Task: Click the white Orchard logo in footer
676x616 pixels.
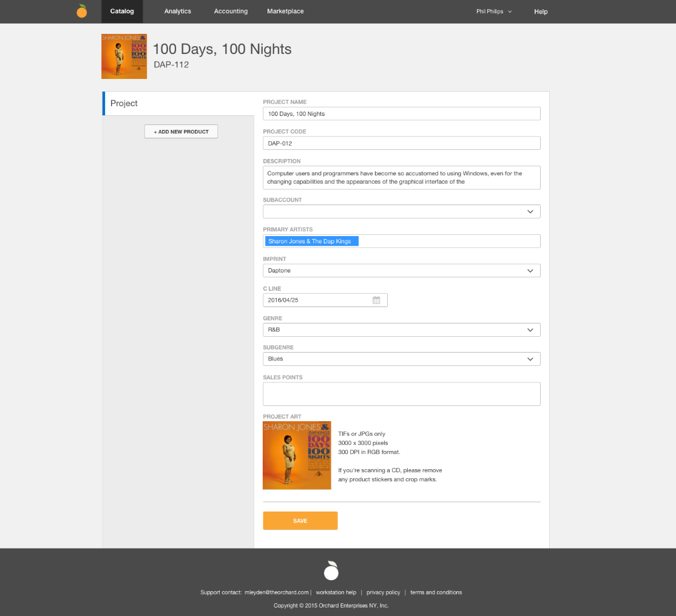Action: [x=331, y=570]
